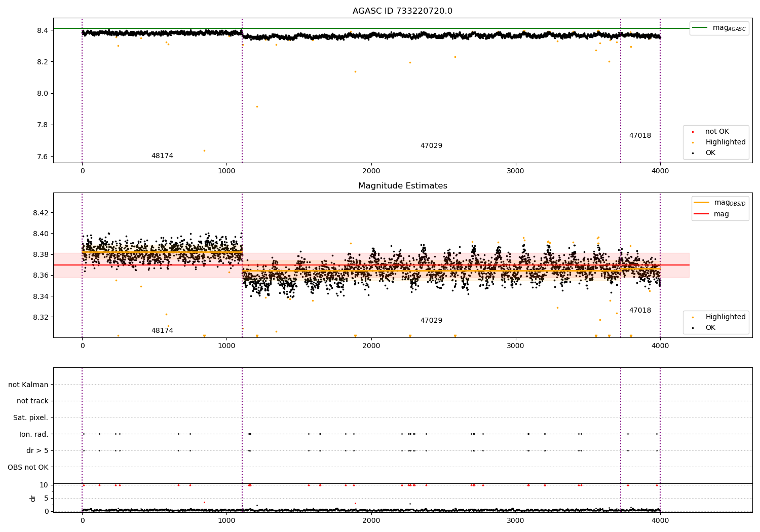The height and width of the screenshot is (532, 760).
Task: Click the 8.40 y-axis tick label
Action: 41,234
